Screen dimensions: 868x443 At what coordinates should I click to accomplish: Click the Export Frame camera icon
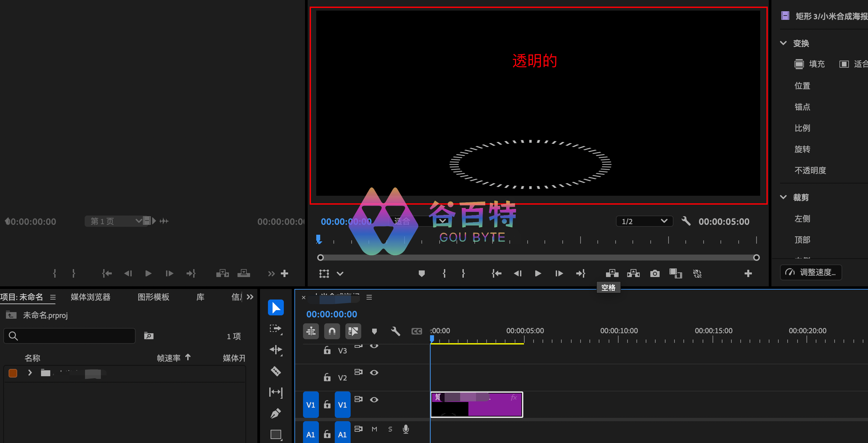coord(654,273)
